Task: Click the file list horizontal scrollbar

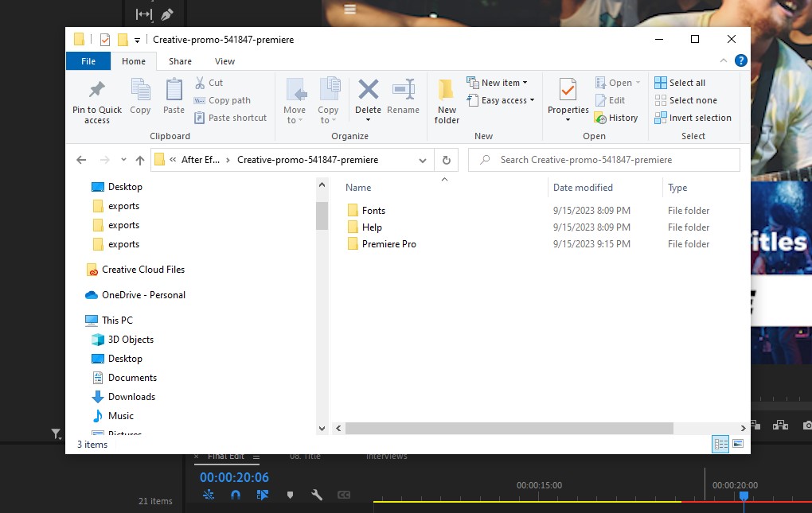Action: pyautogui.click(x=509, y=428)
